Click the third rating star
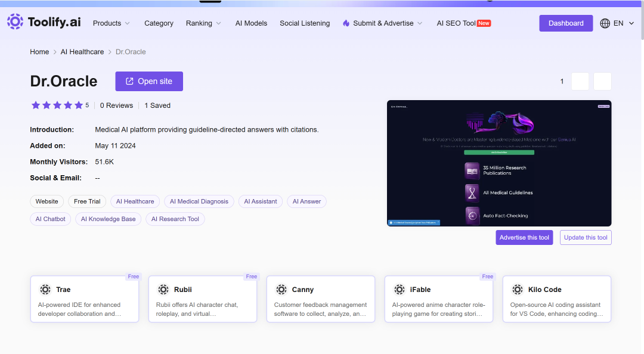644x354 pixels. (x=57, y=105)
